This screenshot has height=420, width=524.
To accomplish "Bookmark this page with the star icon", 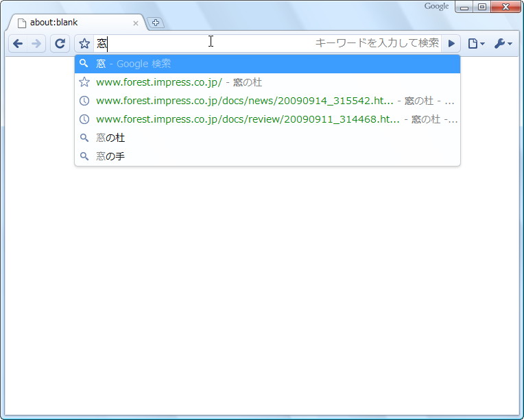I will [84, 43].
